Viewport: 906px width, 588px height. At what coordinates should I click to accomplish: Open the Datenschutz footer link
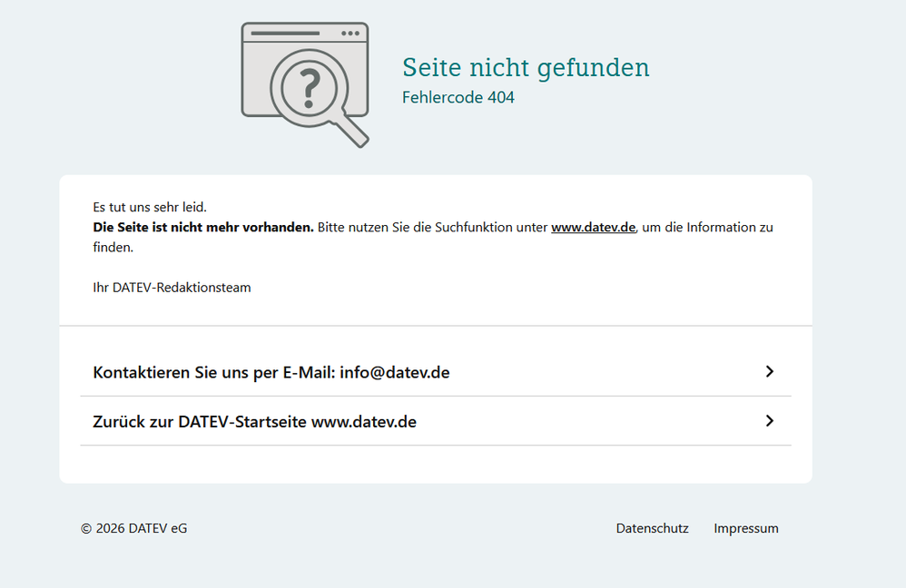click(x=653, y=528)
